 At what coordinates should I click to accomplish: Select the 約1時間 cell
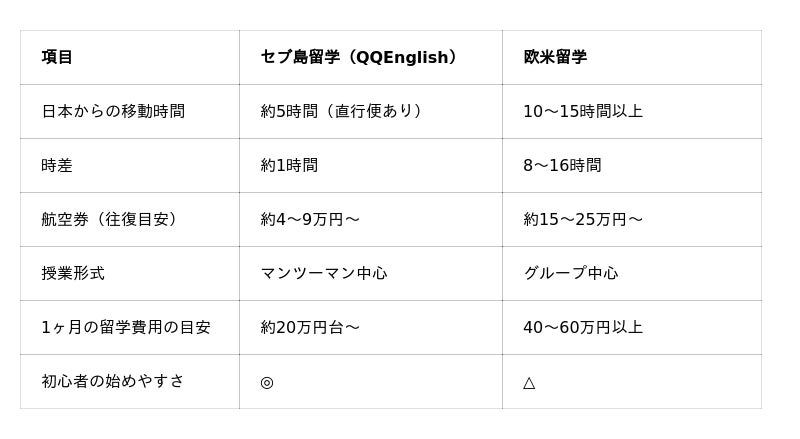tap(289, 165)
